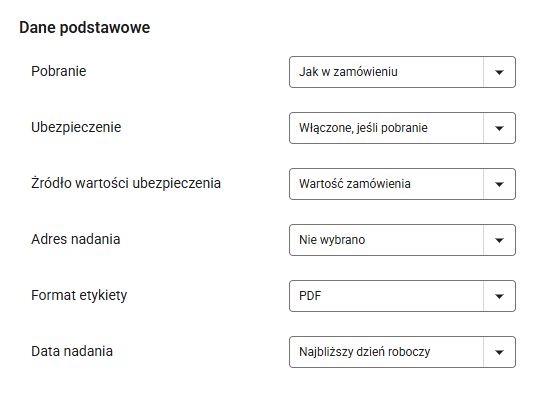Click the 'Adres nadania' label

pyautogui.click(x=76, y=239)
